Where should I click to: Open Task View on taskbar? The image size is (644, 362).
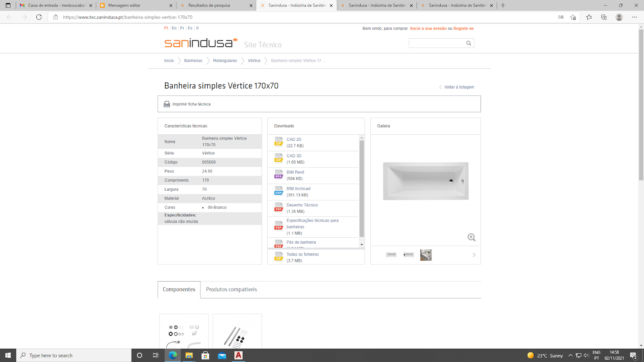[x=156, y=355]
